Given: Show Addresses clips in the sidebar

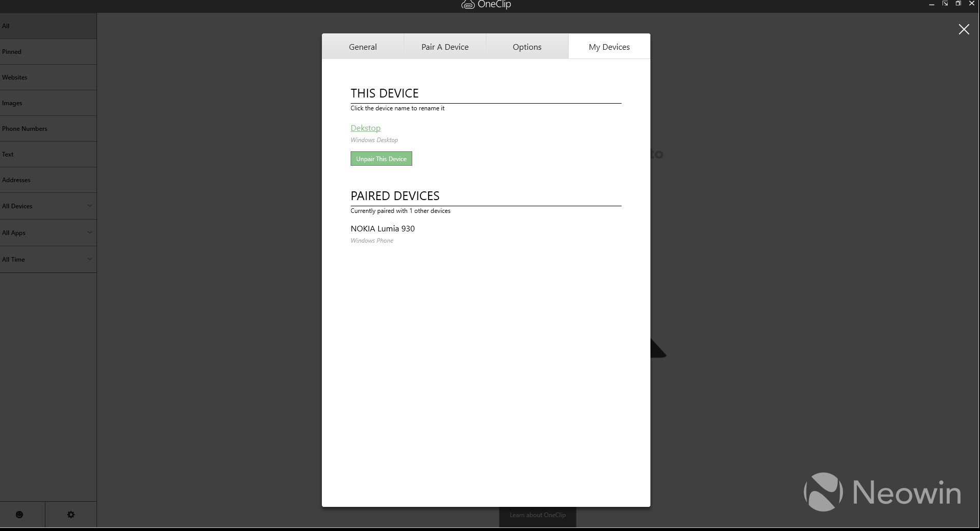Looking at the screenshot, I should 48,180.
